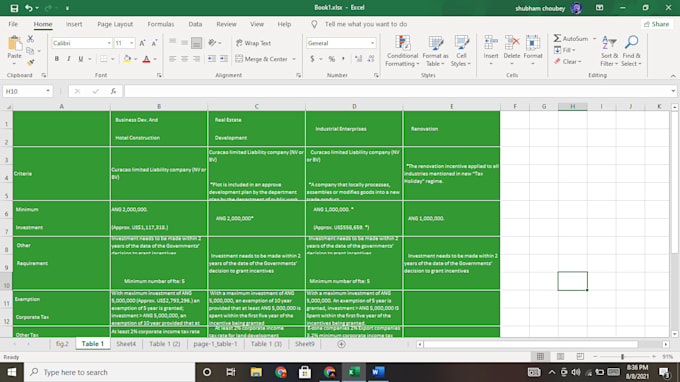The width and height of the screenshot is (680, 382).
Task: Cut selection with the scissors icon
Action: (30, 39)
